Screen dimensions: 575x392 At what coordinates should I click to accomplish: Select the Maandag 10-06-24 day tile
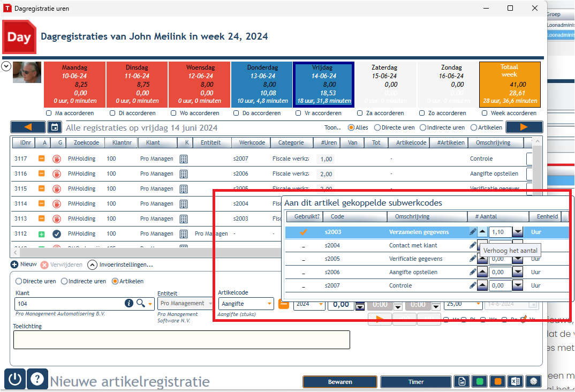[75, 84]
